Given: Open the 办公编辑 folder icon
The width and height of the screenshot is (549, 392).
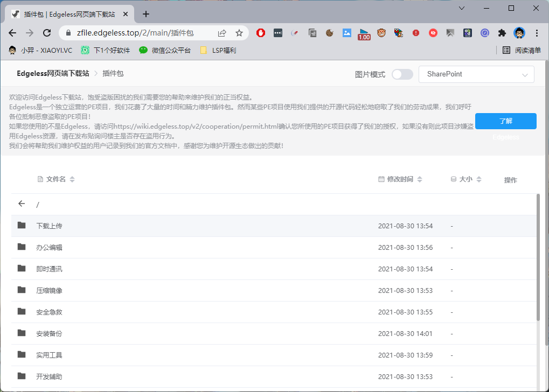Looking at the screenshot, I should pos(22,247).
